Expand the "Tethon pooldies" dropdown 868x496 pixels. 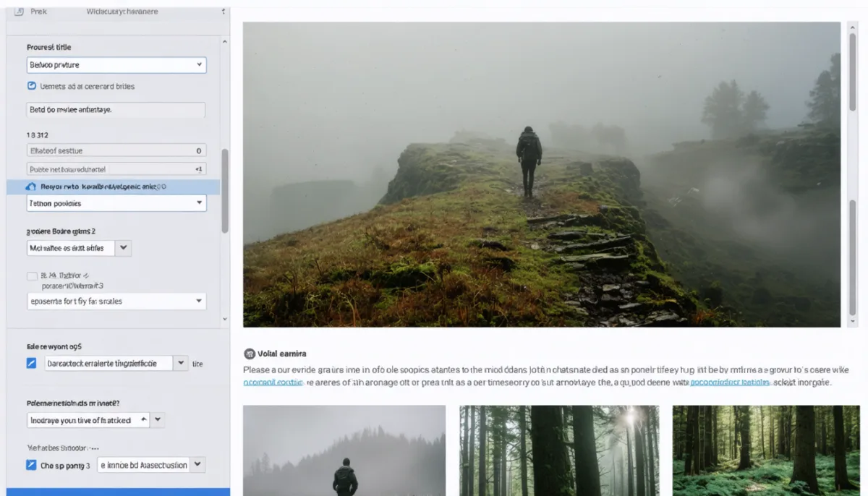click(x=116, y=204)
